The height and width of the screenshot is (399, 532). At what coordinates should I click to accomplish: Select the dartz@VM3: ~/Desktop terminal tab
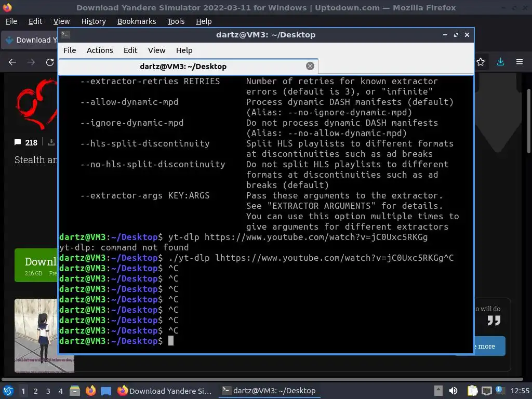(188, 66)
